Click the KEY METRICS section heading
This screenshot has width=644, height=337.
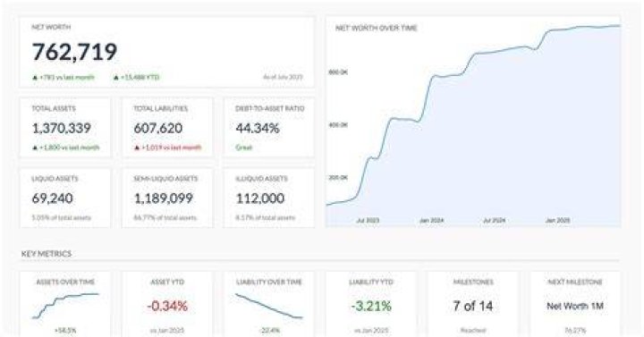click(x=47, y=254)
